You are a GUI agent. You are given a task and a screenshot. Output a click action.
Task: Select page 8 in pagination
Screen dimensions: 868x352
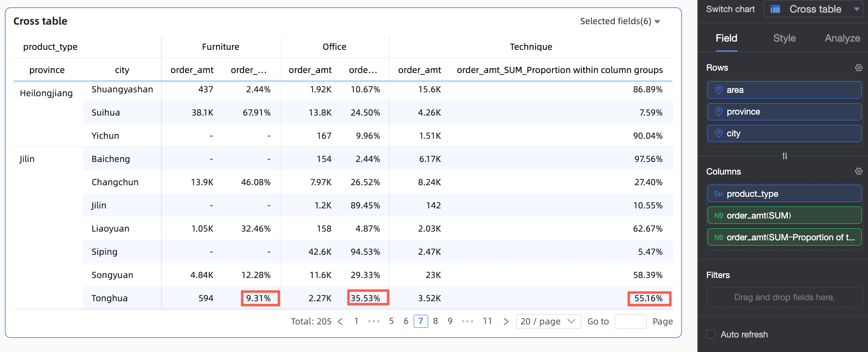[x=435, y=321]
